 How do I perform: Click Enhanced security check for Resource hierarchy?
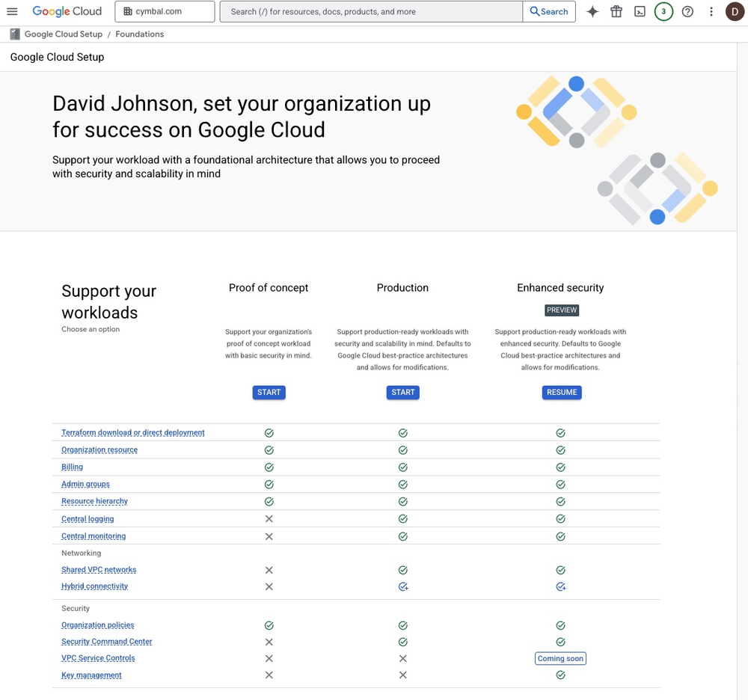tap(560, 502)
